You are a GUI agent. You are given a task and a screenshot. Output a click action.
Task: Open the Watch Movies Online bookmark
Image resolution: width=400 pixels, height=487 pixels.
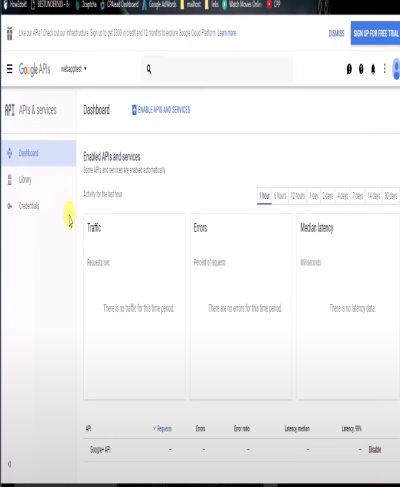coord(243,4)
